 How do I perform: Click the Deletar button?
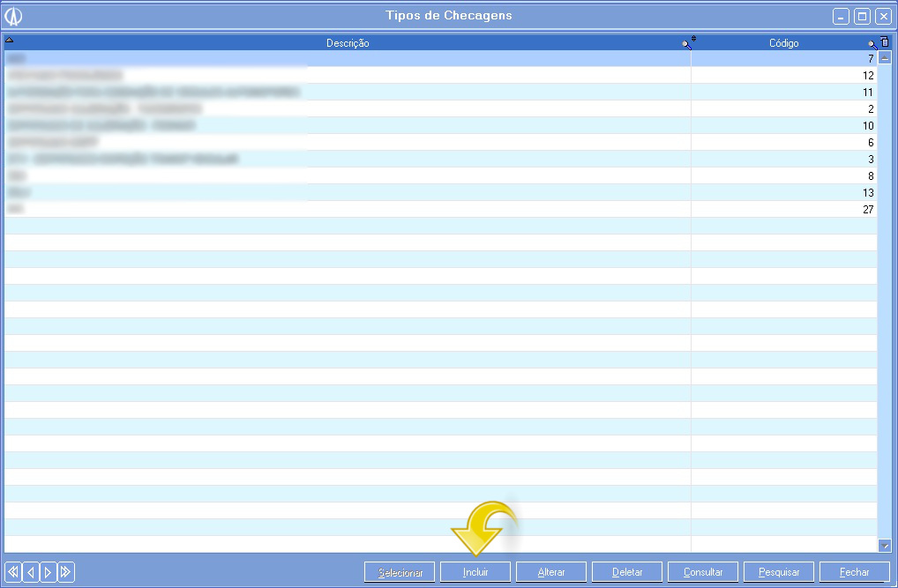pyautogui.click(x=627, y=572)
